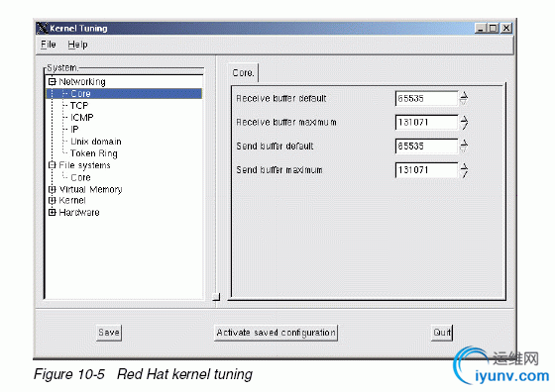555x392 pixels.
Task: Select IP in the tree
Action: click(74, 129)
